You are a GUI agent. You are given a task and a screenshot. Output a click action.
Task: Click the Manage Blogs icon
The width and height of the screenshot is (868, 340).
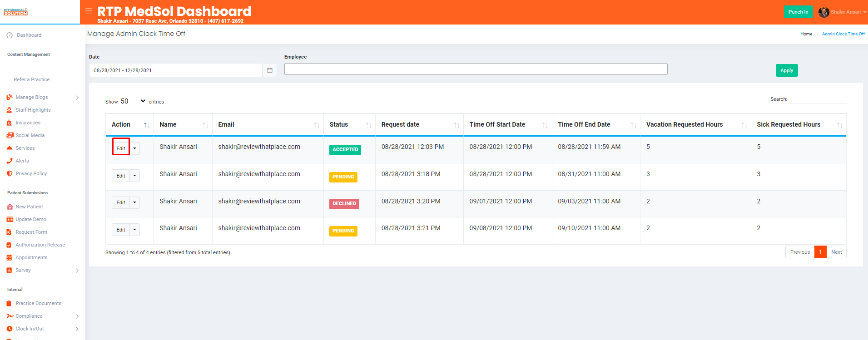coord(10,97)
